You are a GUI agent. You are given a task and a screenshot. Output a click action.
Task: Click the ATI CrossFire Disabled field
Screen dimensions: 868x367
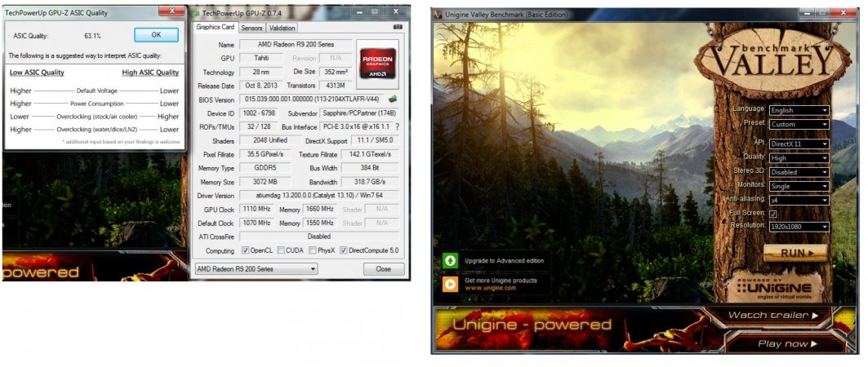pyautogui.click(x=319, y=237)
